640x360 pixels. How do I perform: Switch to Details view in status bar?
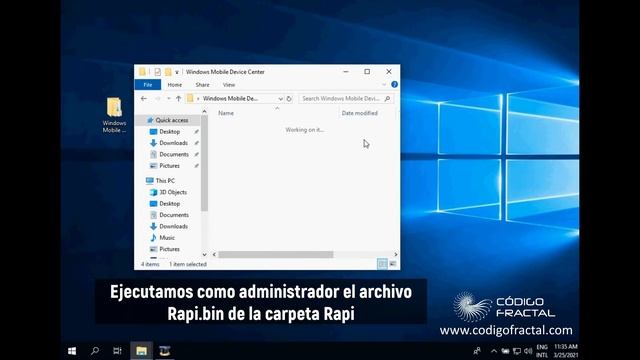(382, 264)
